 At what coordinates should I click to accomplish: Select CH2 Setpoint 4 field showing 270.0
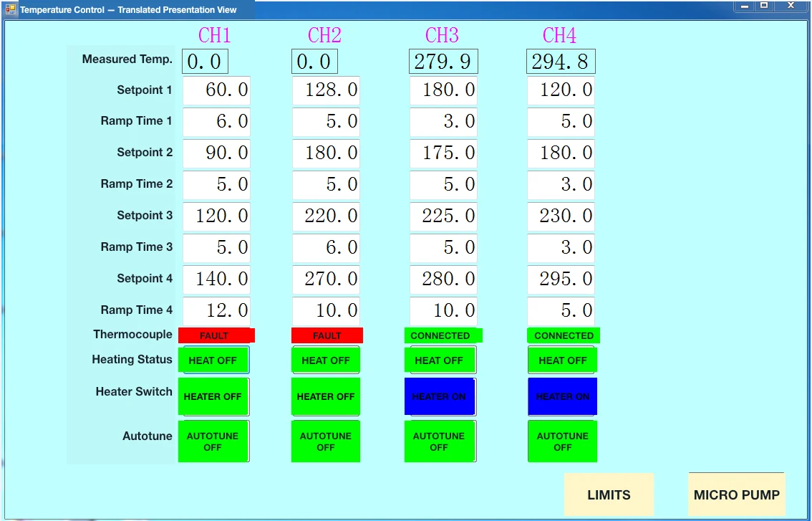pyautogui.click(x=326, y=279)
